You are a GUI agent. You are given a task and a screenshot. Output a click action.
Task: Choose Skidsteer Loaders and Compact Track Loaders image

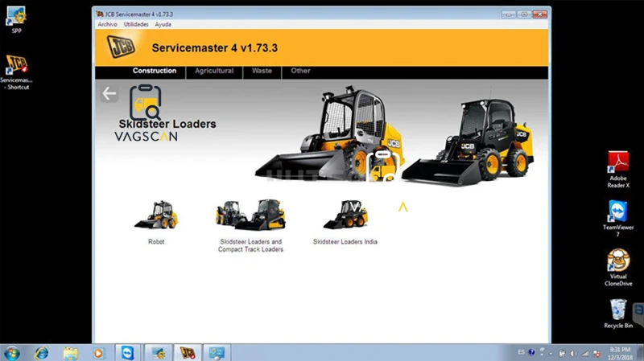(250, 215)
